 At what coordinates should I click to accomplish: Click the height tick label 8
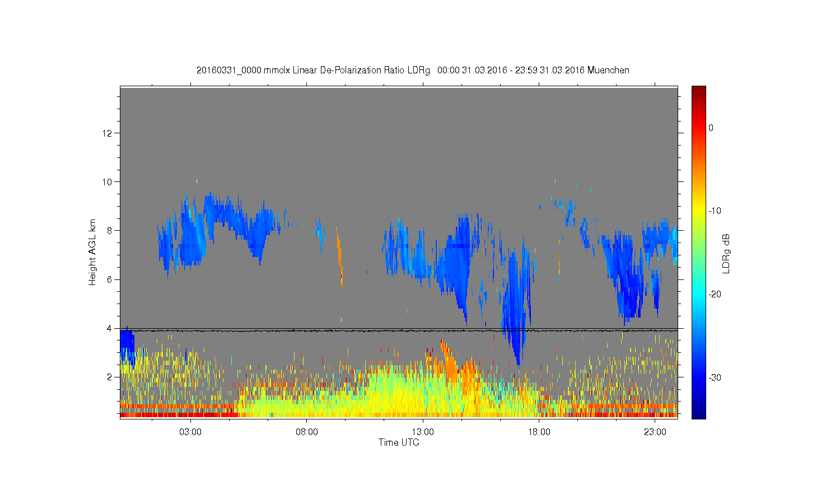point(110,231)
